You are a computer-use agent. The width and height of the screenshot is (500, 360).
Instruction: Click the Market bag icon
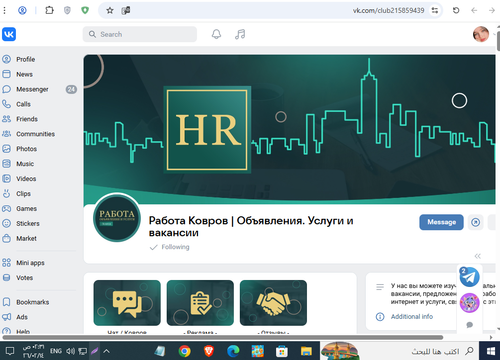tap(6, 238)
